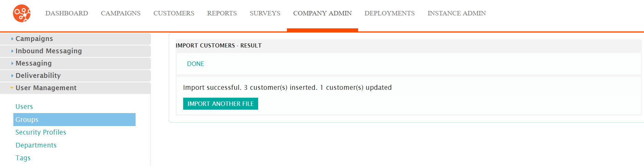The height and width of the screenshot is (166, 644).
Task: Switch to the Reports tab
Action: 222,13
